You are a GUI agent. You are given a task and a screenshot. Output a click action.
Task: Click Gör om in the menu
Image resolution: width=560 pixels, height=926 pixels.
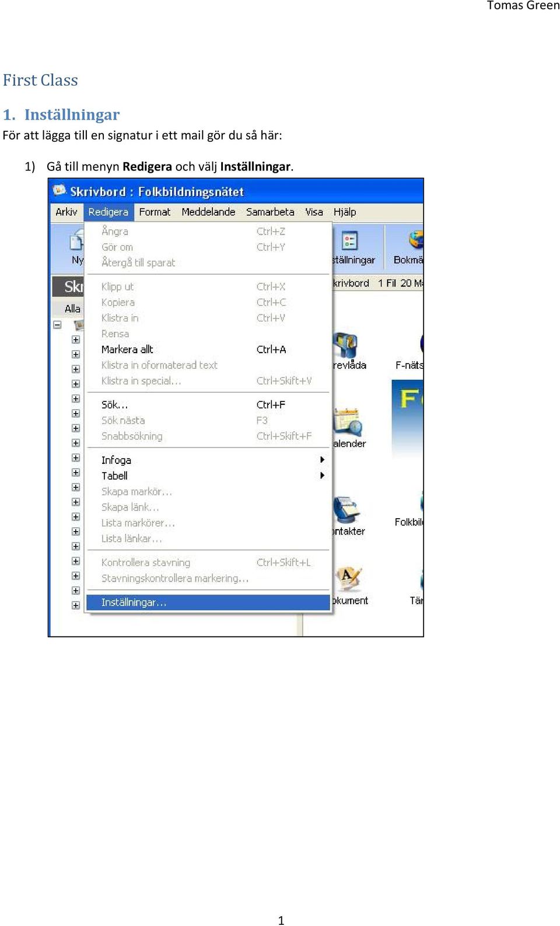(208, 247)
